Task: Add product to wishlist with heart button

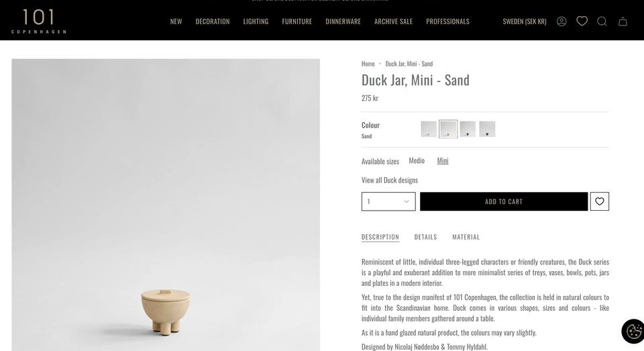Action: tap(600, 201)
